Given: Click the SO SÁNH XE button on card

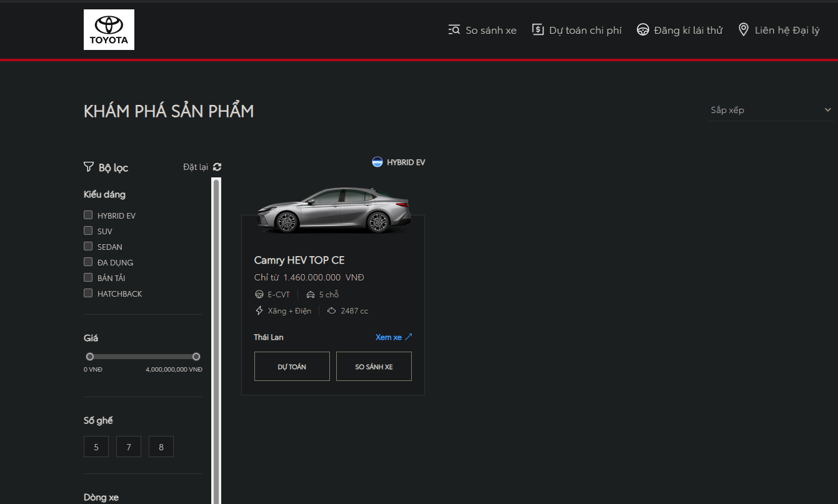Looking at the screenshot, I should [374, 366].
